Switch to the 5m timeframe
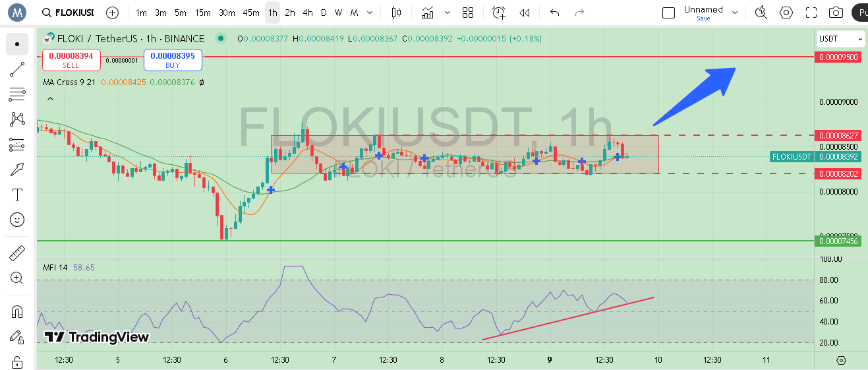Viewport: 868px width, 370px height. 181,13
